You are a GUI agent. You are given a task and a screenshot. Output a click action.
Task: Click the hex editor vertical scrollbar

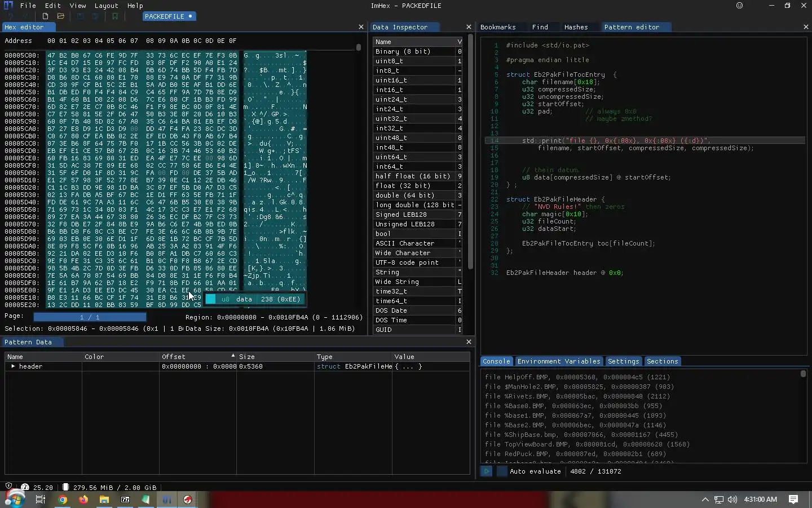click(x=359, y=47)
